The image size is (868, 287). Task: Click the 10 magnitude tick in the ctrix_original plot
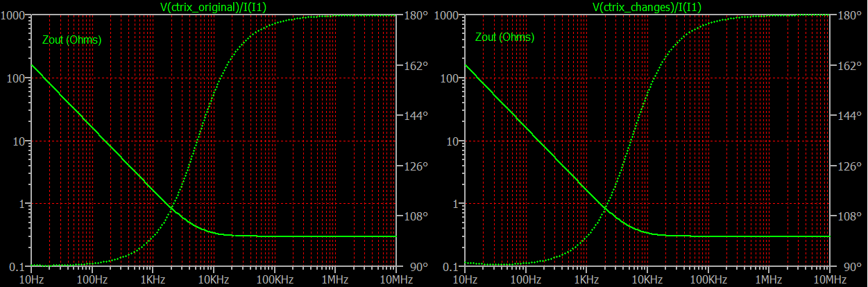[20, 141]
